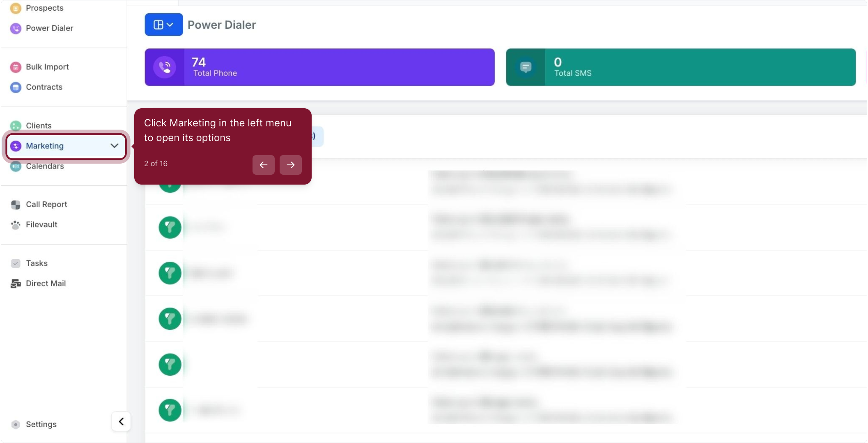Viewport: 868px width, 443px height.
Task: Open the Contracts sidebar item
Action: [x=44, y=87]
